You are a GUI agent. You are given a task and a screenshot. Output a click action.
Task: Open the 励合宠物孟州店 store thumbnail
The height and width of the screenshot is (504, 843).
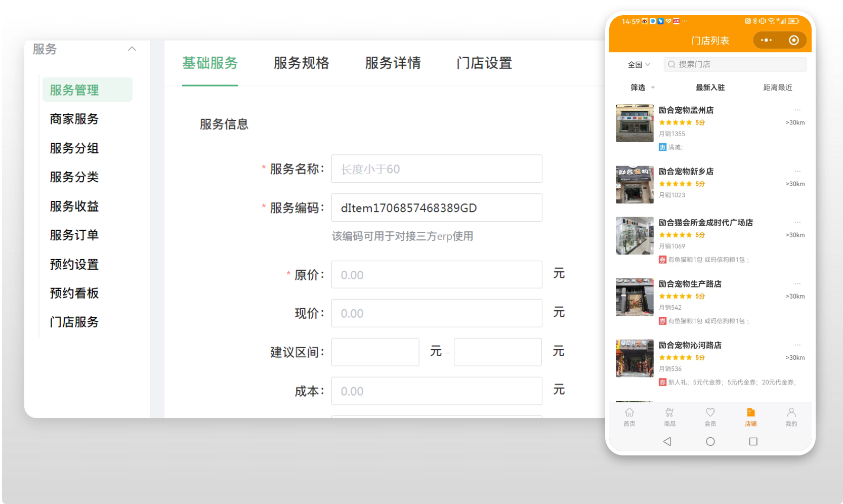pos(635,123)
